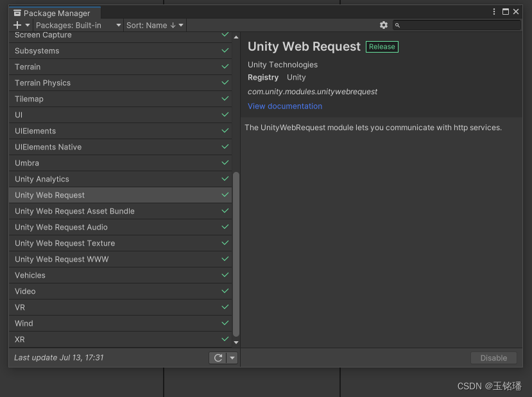The width and height of the screenshot is (532, 397).
Task: Focus the package search field
Action: 456,25
